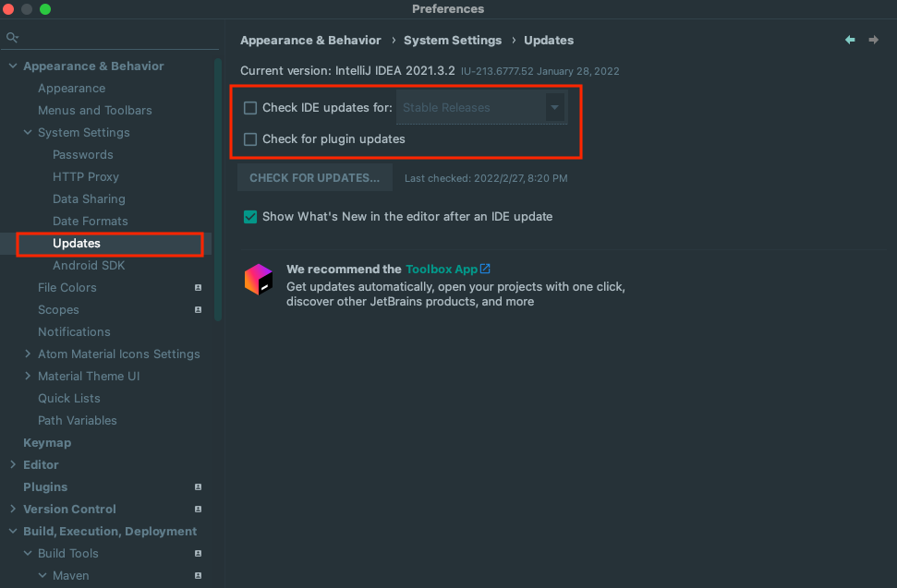897x588 pixels.
Task: Collapse Build, Execution, Deployment section
Action: (13, 531)
